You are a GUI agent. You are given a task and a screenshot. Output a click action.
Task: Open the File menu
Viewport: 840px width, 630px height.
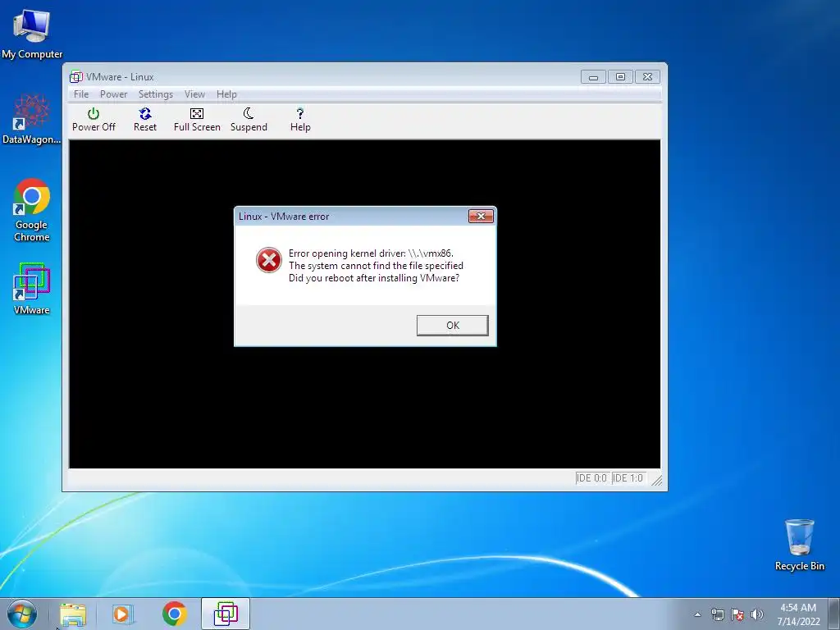click(x=81, y=94)
